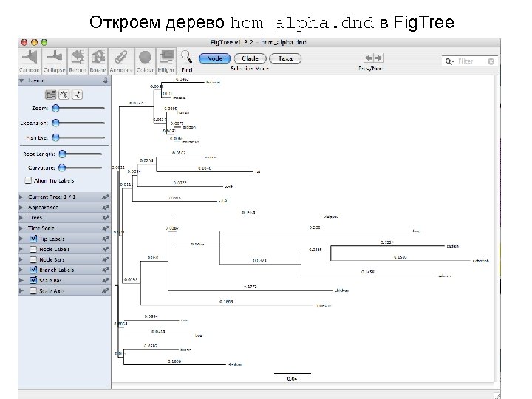532x399 pixels.
Task: Go to previous with left arrow
Action: (x=369, y=58)
